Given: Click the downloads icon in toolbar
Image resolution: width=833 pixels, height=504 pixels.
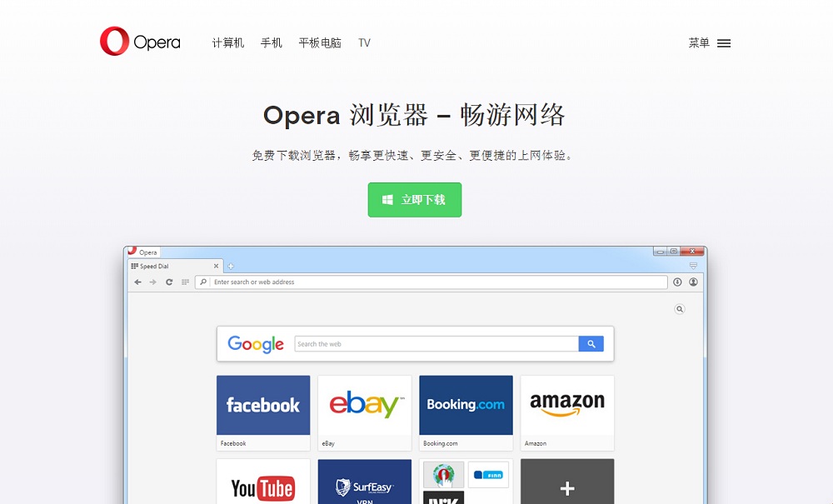Looking at the screenshot, I should point(677,282).
